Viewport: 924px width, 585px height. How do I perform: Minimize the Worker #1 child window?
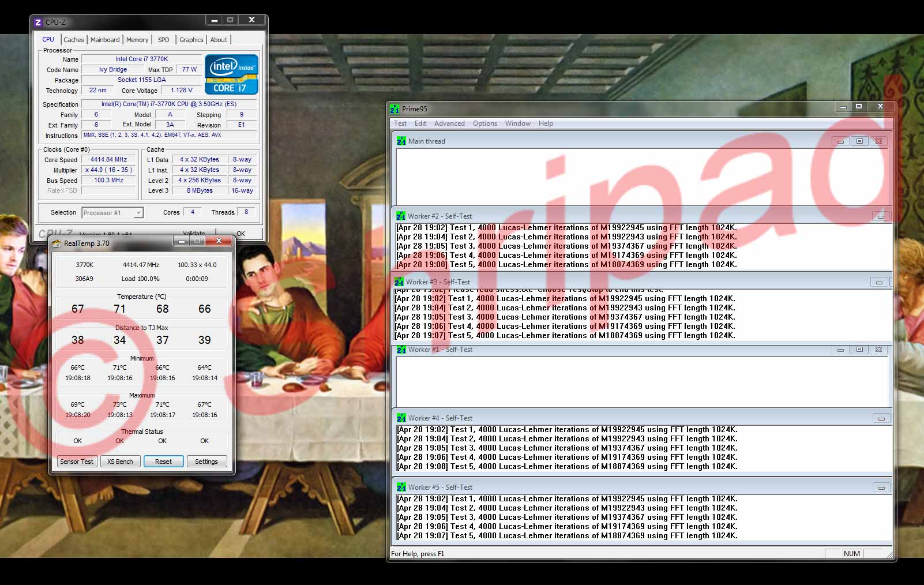coord(840,350)
